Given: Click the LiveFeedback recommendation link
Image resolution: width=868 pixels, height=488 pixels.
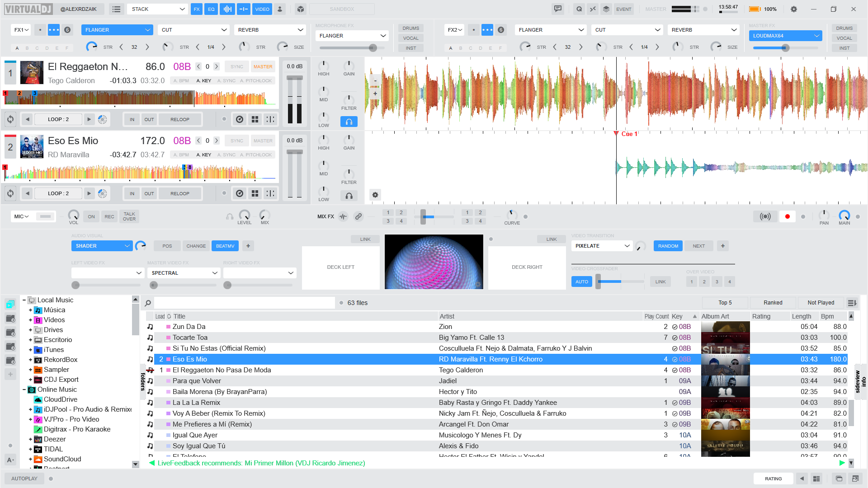Looking at the screenshot, I should point(261,463).
